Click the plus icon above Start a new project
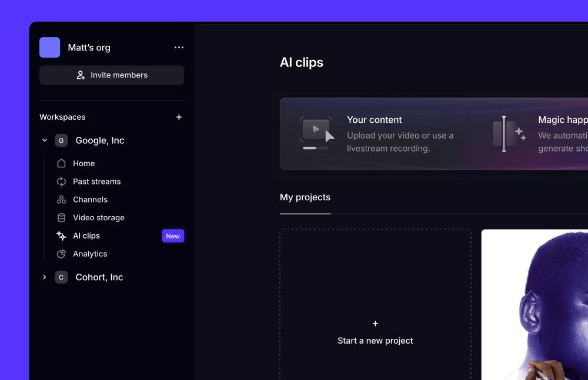This screenshot has height=380, width=588. pyautogui.click(x=375, y=324)
